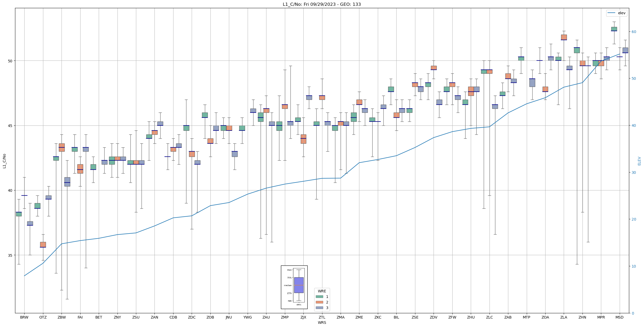Click the left axis tick label 45
The width and height of the screenshot is (644, 327).
pyautogui.click(x=11, y=125)
